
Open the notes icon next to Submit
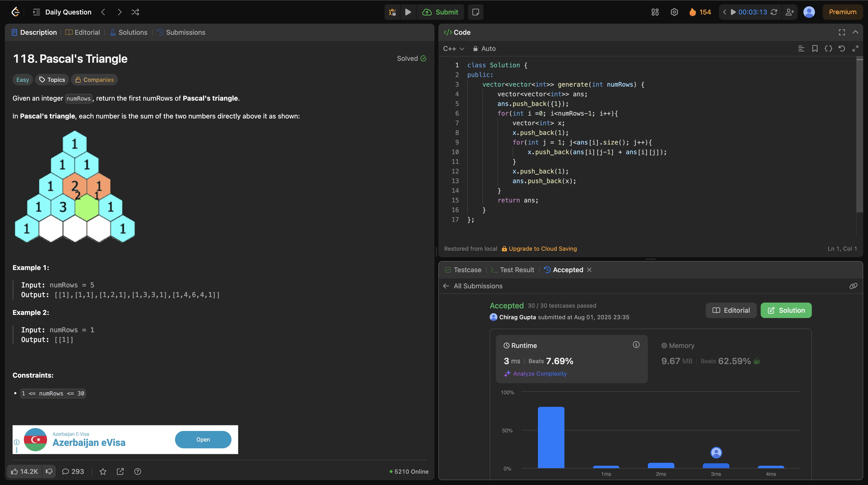tap(475, 12)
